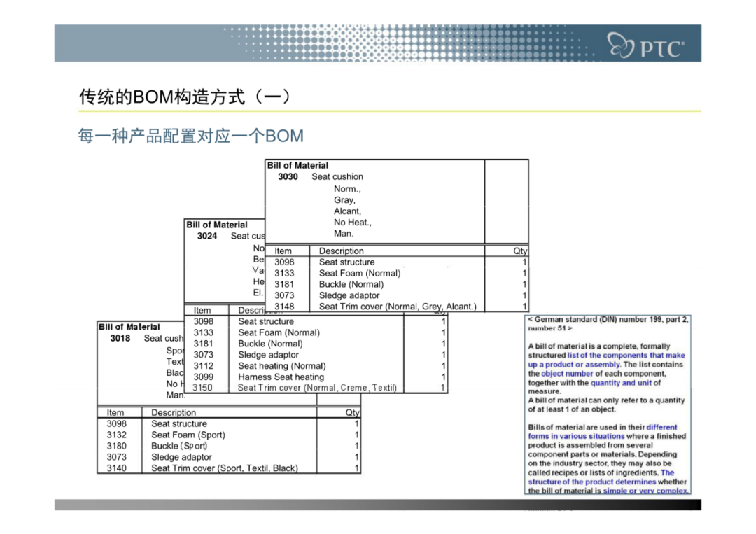Select 'Seat structure' in the 3018 BOM
Image resolution: width=756 pixels, height=534 pixels.
coord(179,423)
